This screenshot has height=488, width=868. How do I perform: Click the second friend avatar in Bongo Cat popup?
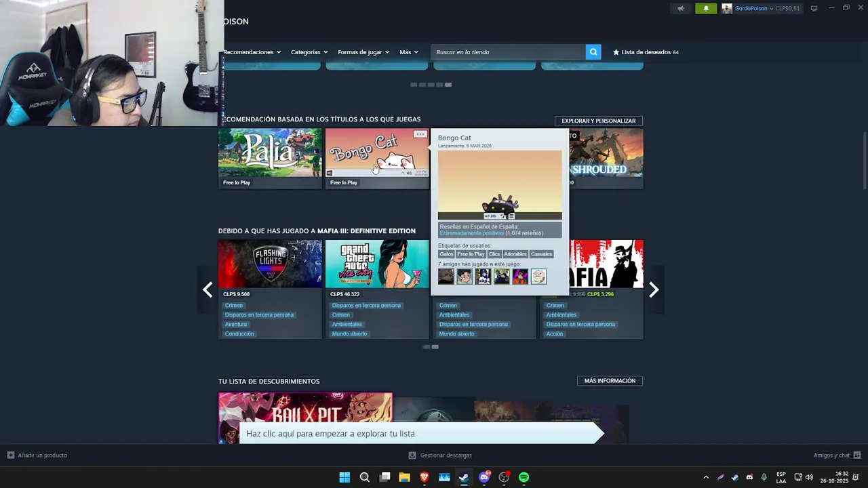(x=465, y=277)
